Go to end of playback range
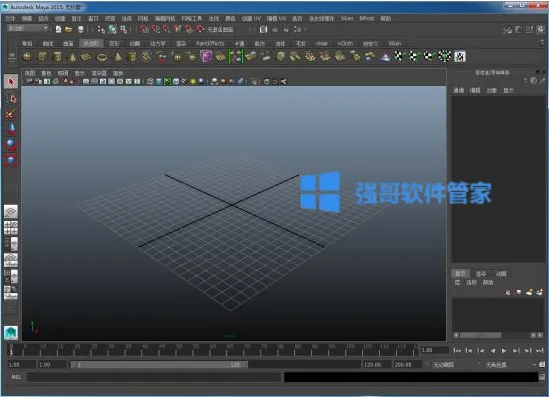Image resolution: width=549 pixels, height=397 pixels. (540, 350)
